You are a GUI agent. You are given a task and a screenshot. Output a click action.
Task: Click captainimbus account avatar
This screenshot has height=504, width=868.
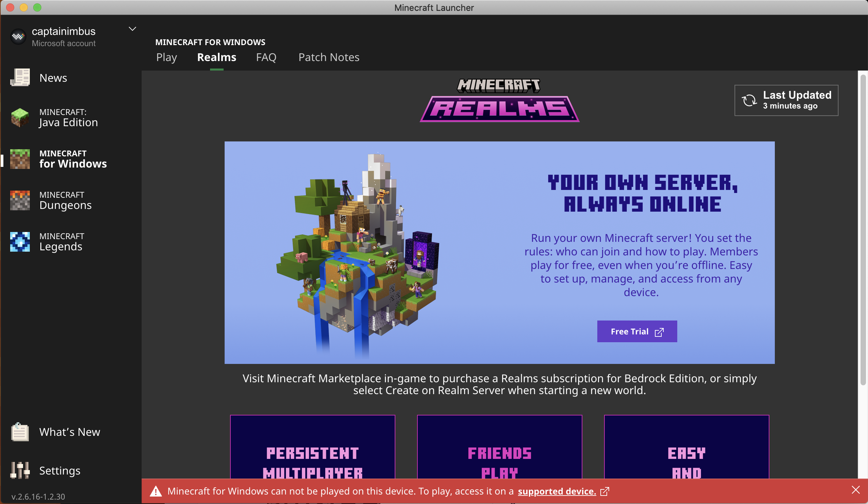point(18,37)
